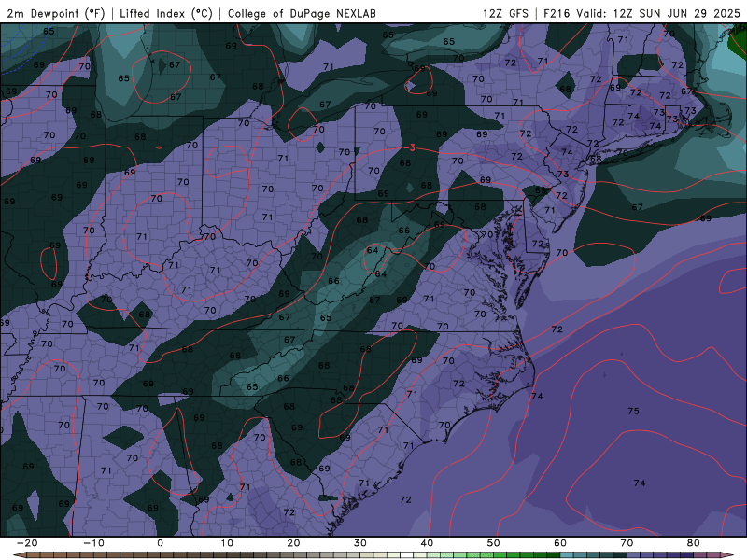Click the "30" label on the color scale
The image size is (747, 560).
coord(360,543)
